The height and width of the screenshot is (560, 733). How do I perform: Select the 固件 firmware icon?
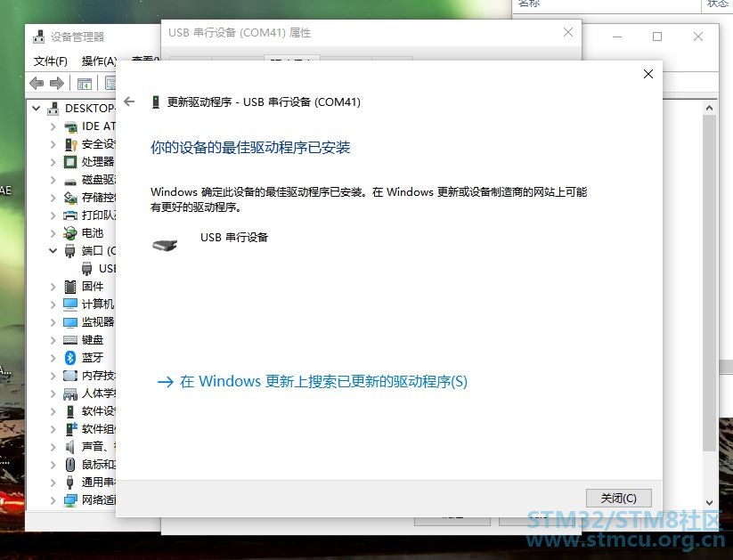click(70, 287)
